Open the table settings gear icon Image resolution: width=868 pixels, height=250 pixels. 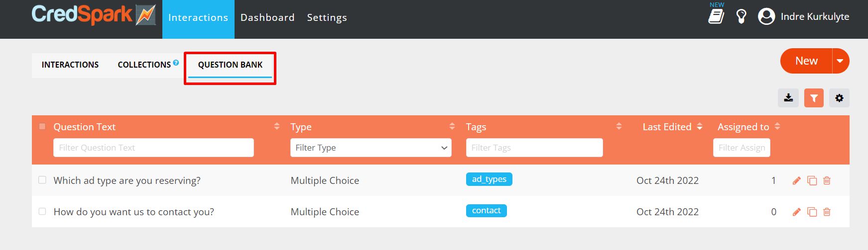pos(839,98)
